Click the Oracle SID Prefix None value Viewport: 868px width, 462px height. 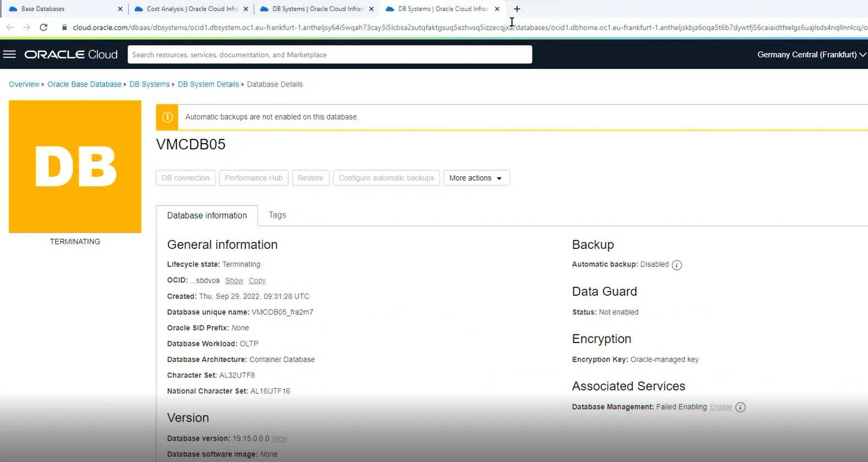tap(240, 328)
